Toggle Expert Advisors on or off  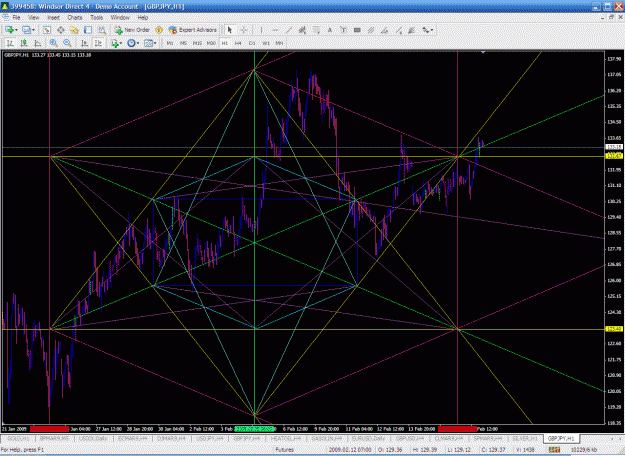[193, 30]
